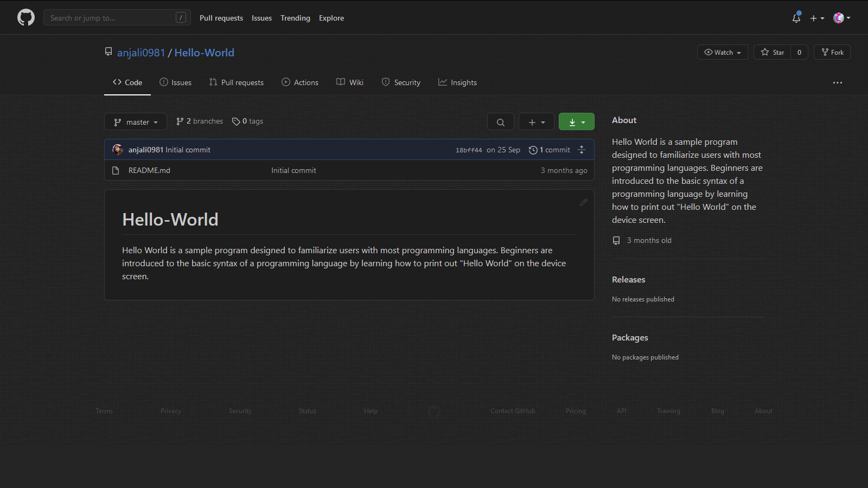Open the three-dots repository menu

(x=838, y=82)
